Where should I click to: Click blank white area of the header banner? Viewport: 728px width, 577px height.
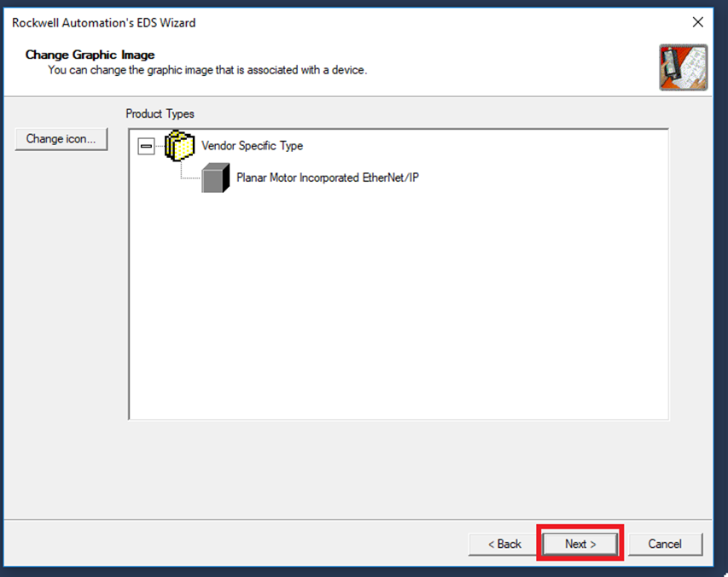(512, 64)
